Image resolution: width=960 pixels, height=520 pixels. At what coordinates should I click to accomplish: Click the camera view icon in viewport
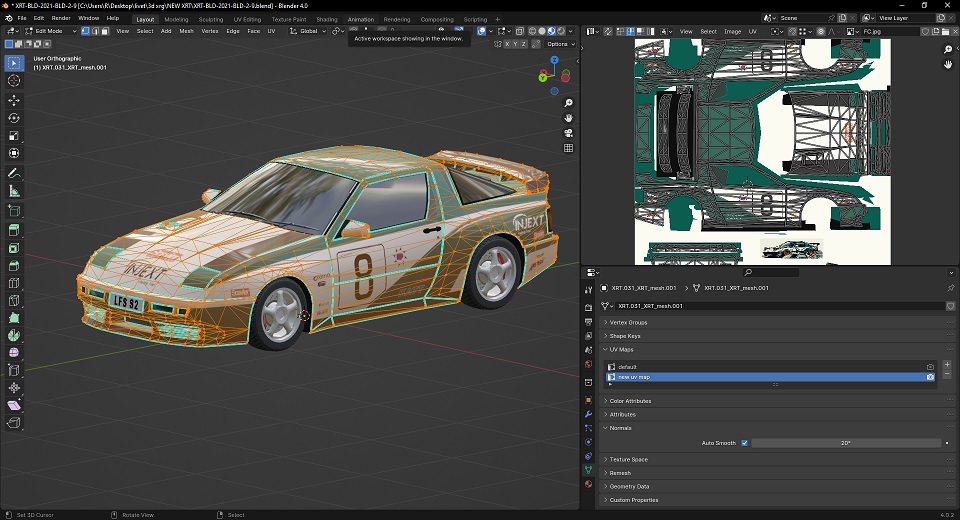pos(568,133)
